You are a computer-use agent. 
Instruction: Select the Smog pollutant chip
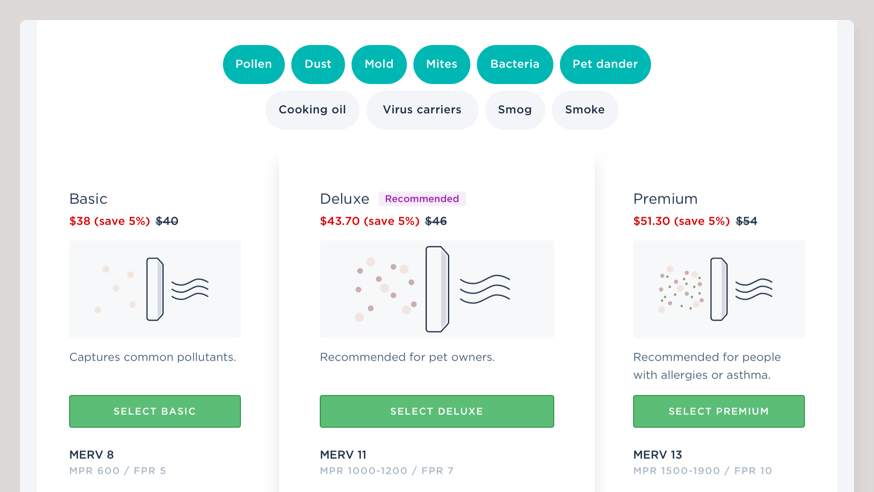[x=515, y=110]
